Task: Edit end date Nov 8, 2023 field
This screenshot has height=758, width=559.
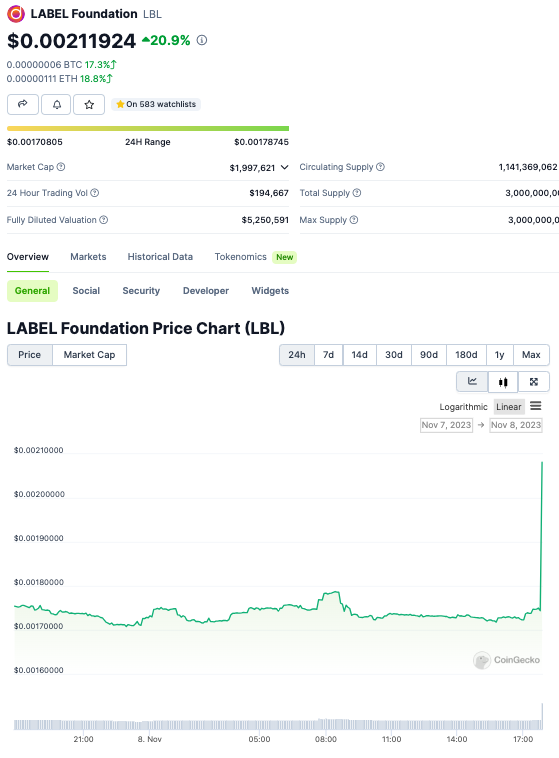Action: (x=516, y=425)
